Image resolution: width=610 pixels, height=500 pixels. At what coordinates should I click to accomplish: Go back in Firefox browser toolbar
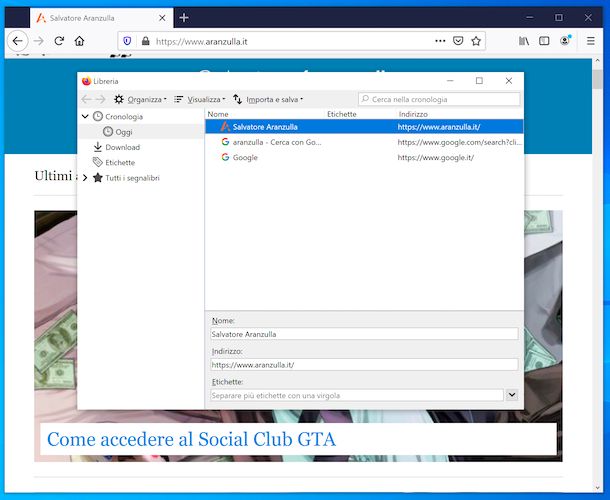[18, 41]
